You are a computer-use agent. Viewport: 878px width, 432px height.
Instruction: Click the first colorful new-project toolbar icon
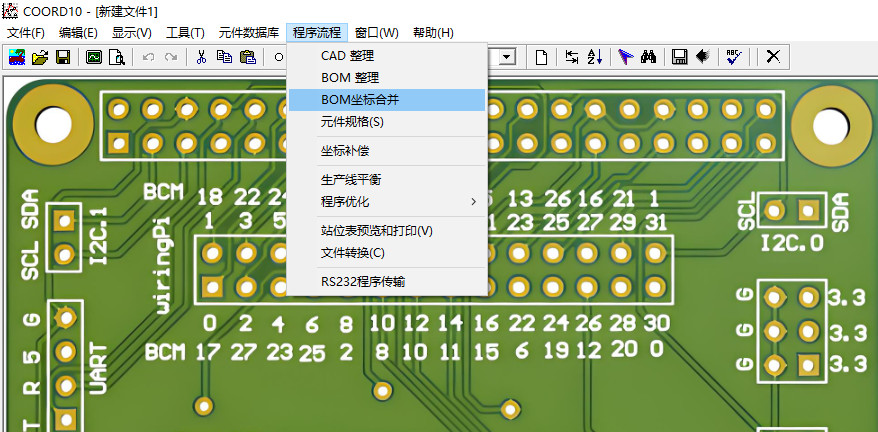pyautogui.click(x=17, y=57)
